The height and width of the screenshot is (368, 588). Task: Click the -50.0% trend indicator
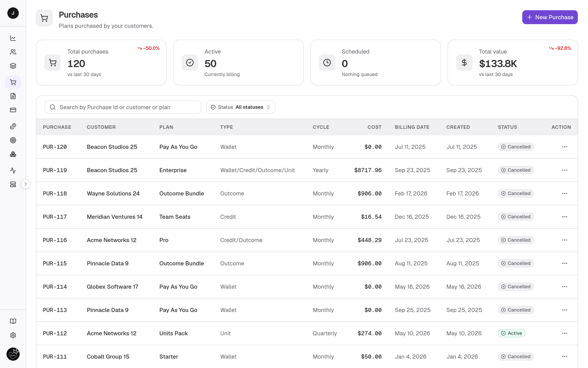click(x=148, y=48)
